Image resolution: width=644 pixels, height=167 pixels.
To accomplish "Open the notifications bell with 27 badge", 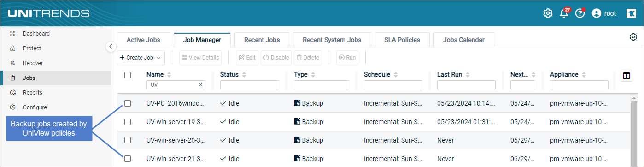I will 564,13.
